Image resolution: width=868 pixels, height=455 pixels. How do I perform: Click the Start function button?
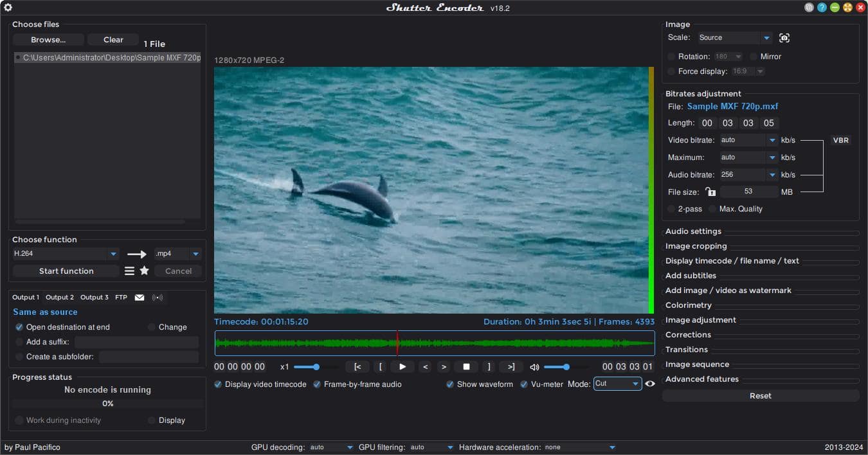[x=66, y=271]
